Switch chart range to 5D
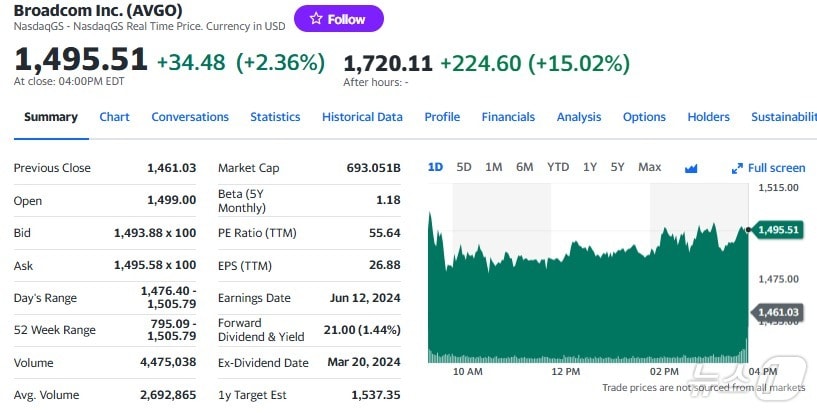817x413 pixels. coord(464,167)
